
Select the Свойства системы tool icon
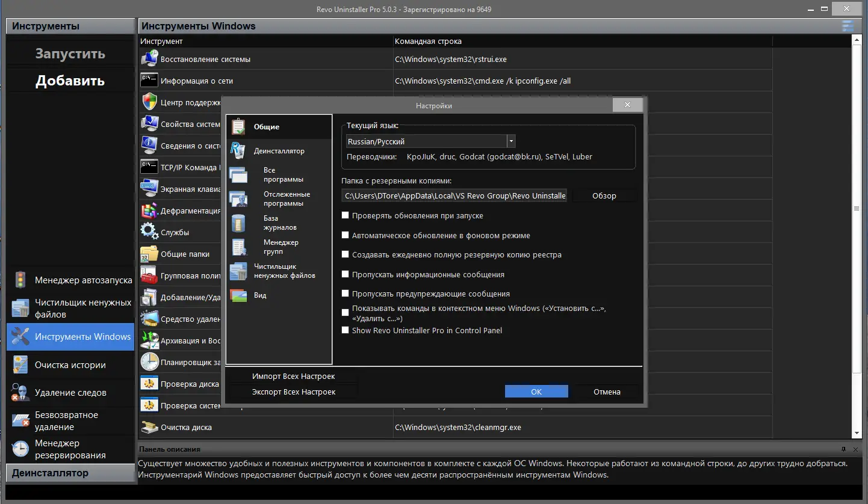click(x=149, y=124)
